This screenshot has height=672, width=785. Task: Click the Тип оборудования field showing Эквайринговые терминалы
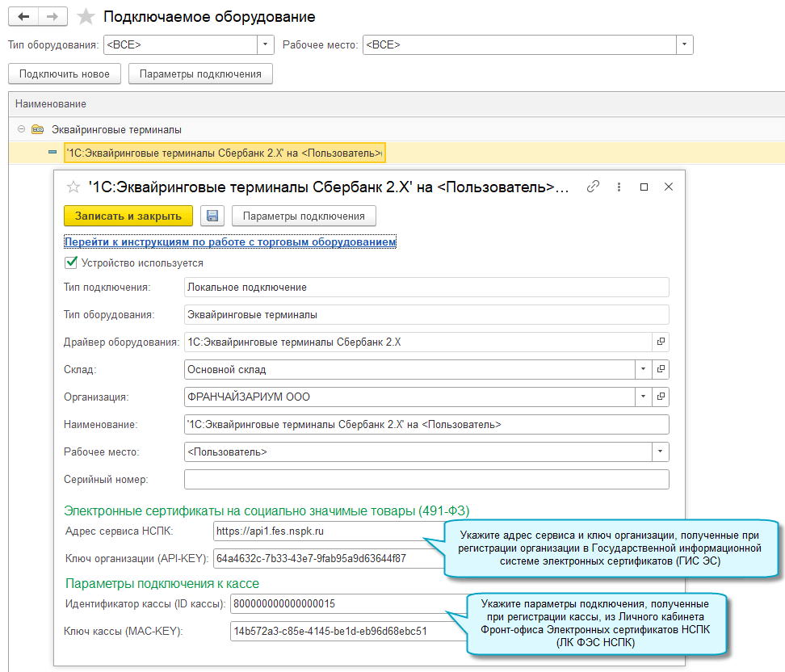click(x=426, y=314)
